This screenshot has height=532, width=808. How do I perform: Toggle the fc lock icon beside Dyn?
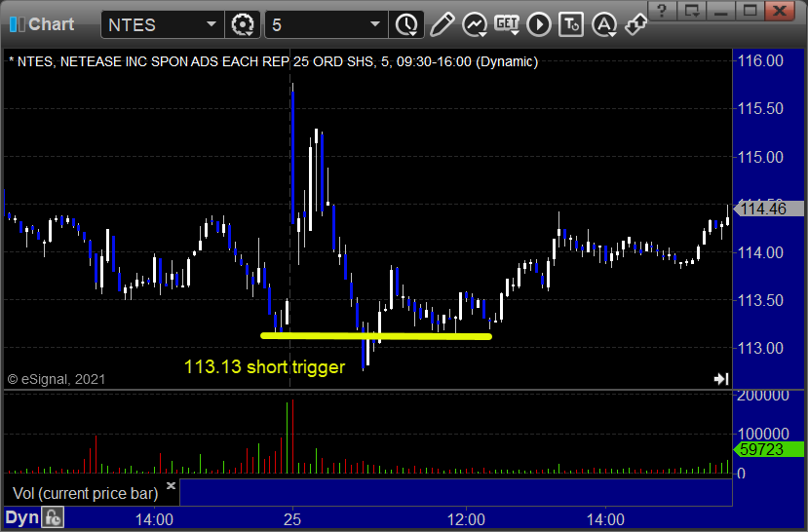53,518
